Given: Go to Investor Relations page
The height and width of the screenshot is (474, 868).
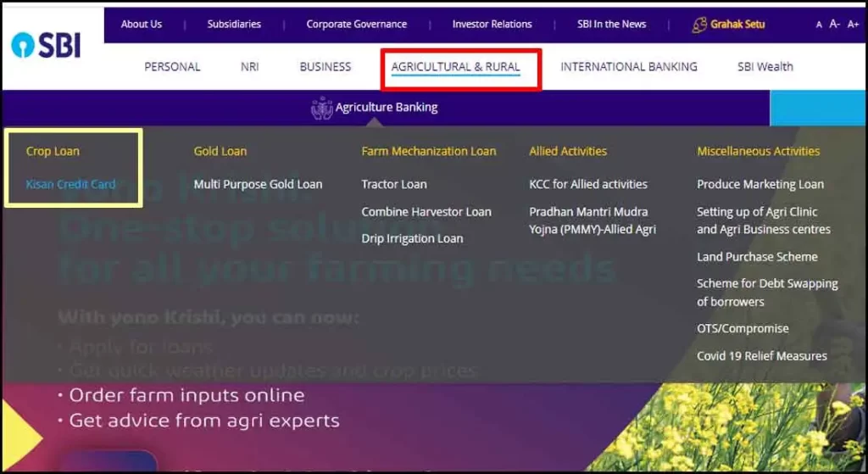Looking at the screenshot, I should tap(492, 25).
